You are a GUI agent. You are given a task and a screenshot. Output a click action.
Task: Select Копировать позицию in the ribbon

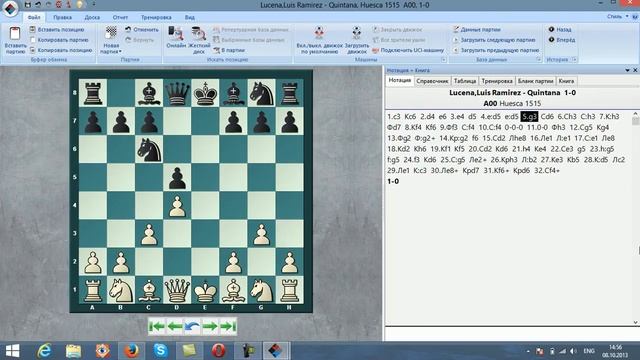click(61, 50)
